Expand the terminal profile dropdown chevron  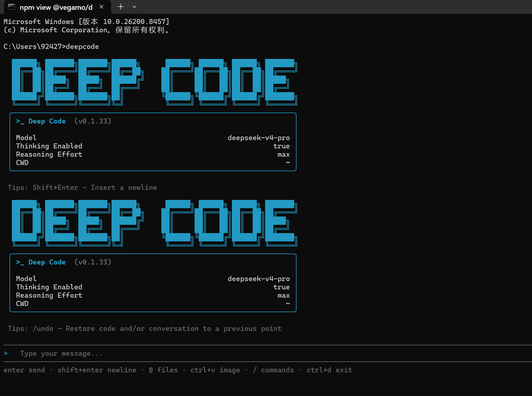tap(134, 7)
